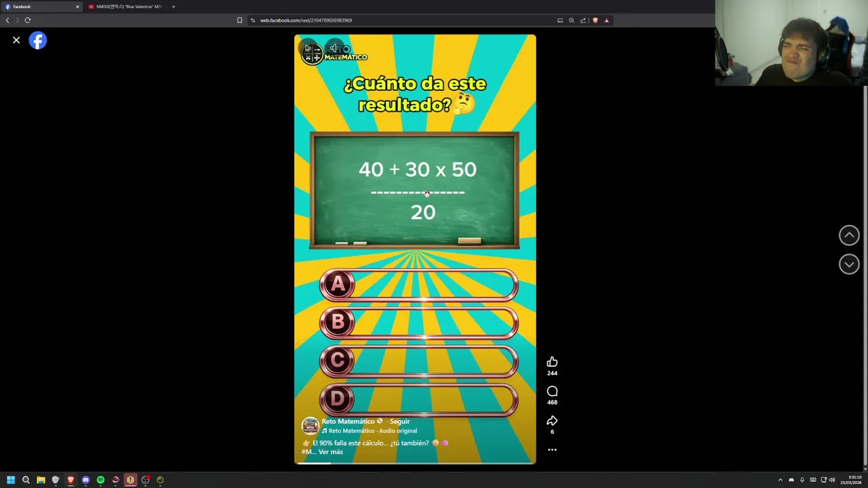Pause the reel using the play/pause overlay
868x488 pixels.
(309, 49)
